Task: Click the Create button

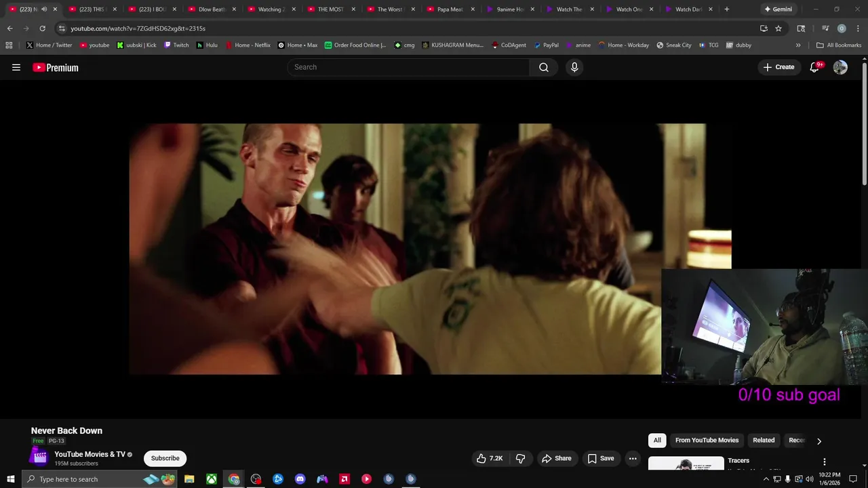Action: pos(778,67)
